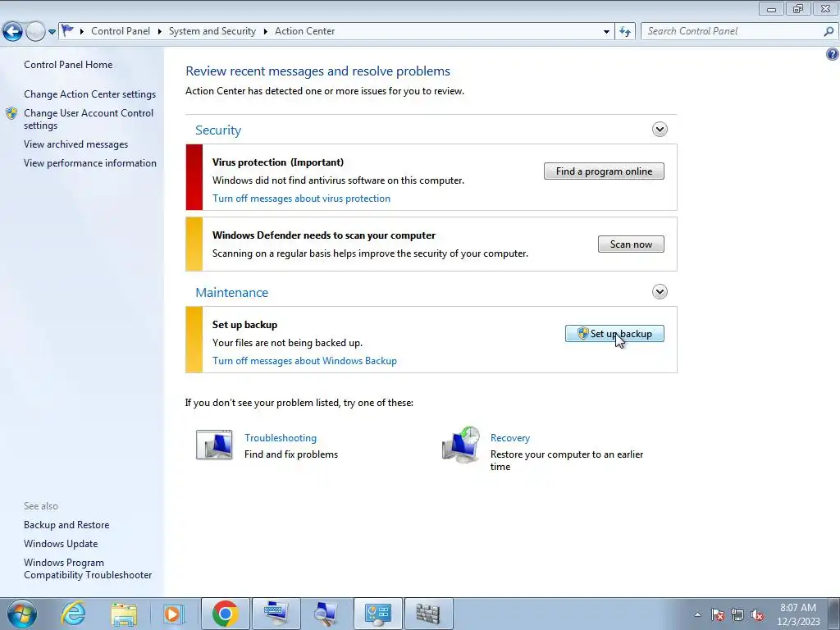Image resolution: width=840 pixels, height=630 pixels.
Task: Open the address bar history dropdown
Action: point(606,32)
